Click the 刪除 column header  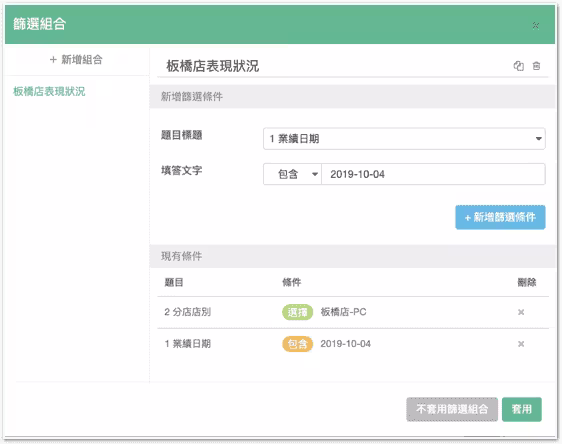coord(527,282)
